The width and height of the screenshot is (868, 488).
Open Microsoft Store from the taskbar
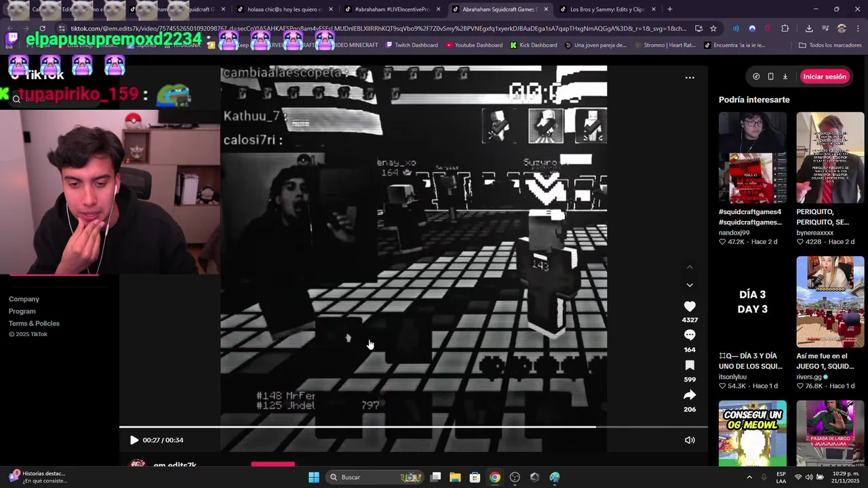475,477
